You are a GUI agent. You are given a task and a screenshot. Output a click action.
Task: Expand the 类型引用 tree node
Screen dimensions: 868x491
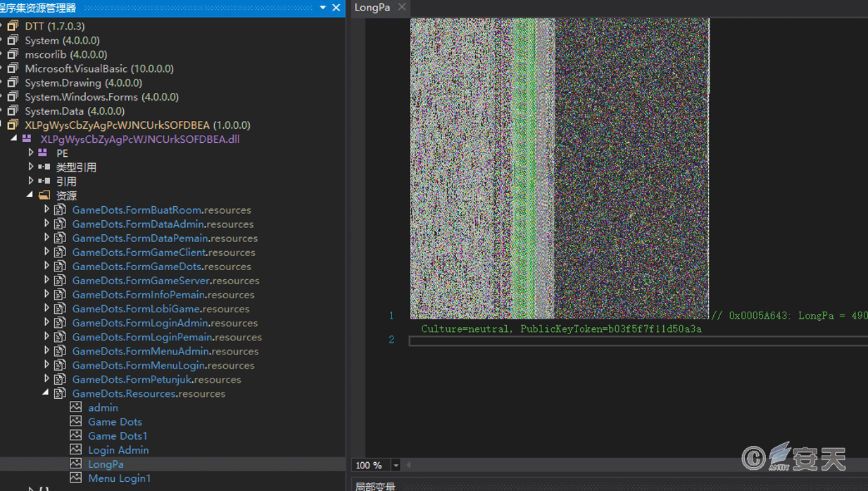30,167
